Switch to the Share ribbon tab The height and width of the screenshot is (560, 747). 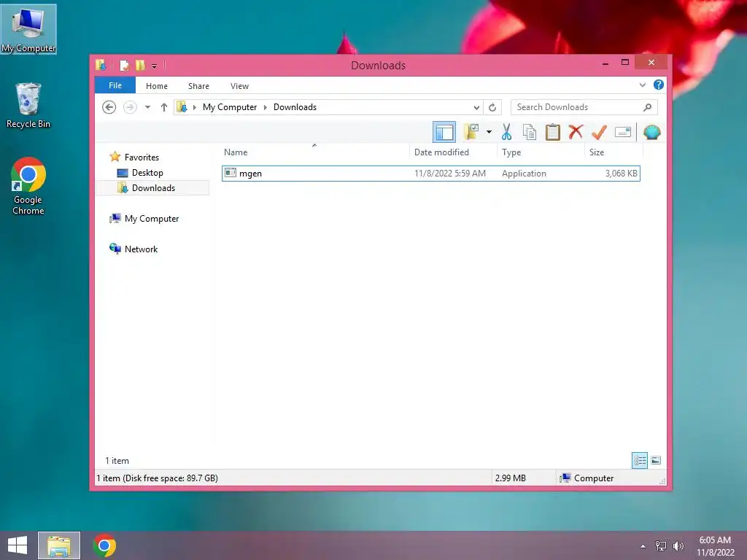[198, 86]
